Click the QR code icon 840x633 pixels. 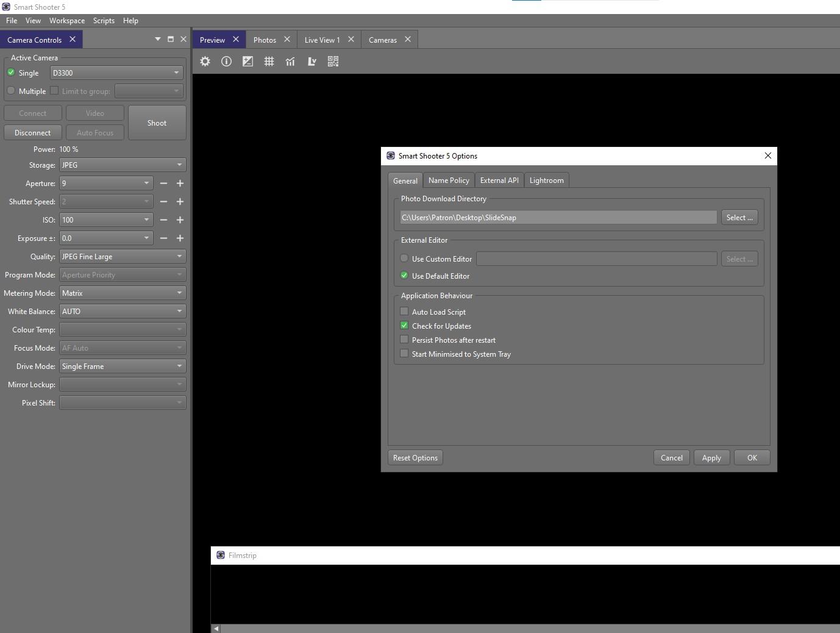333,62
